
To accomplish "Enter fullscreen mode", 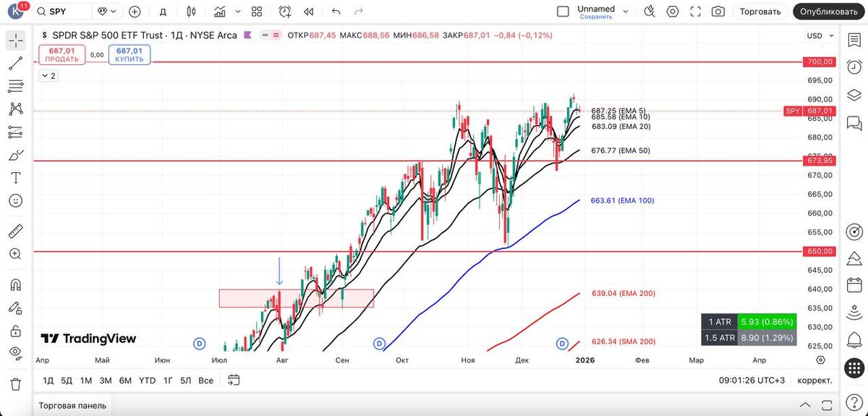I will coord(695,12).
